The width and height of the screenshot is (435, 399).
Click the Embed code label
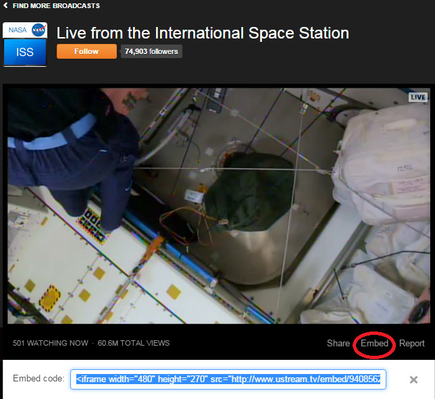38,378
